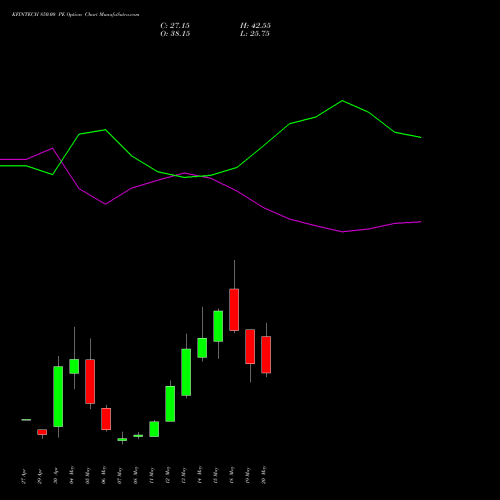Viewport: 500px width, 500px height.
Task: Click the 07 May date label
Action: tap(120, 475)
